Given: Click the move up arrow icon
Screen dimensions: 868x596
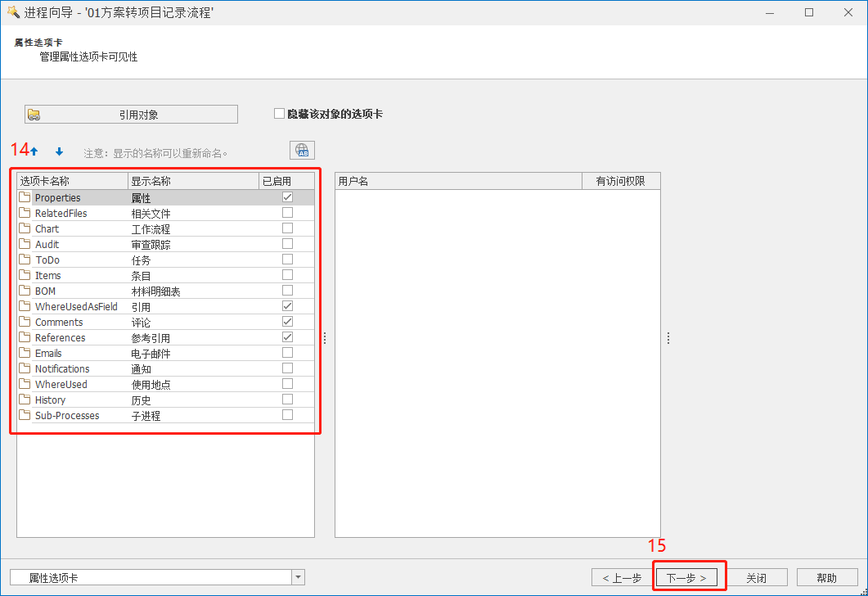Looking at the screenshot, I should [x=34, y=151].
